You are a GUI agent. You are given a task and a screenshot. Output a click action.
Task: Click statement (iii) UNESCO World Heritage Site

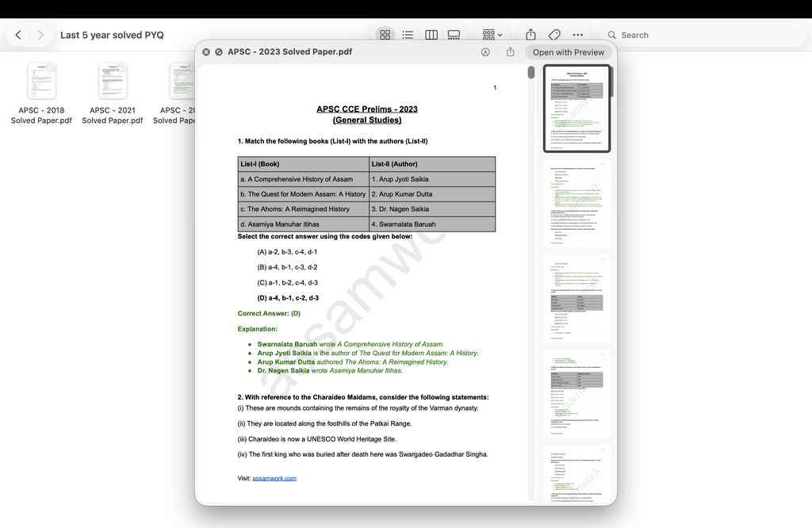tap(317, 439)
